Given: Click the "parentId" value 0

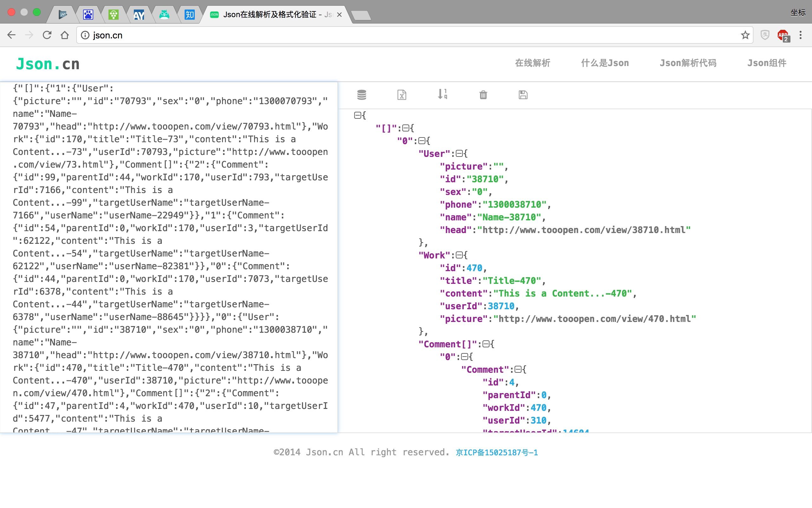Looking at the screenshot, I should pos(544,395).
